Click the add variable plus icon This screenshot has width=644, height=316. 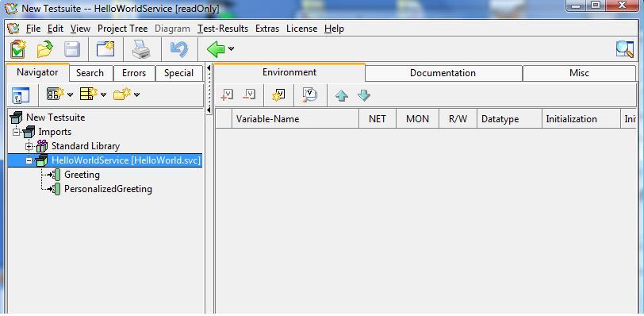[x=227, y=95]
